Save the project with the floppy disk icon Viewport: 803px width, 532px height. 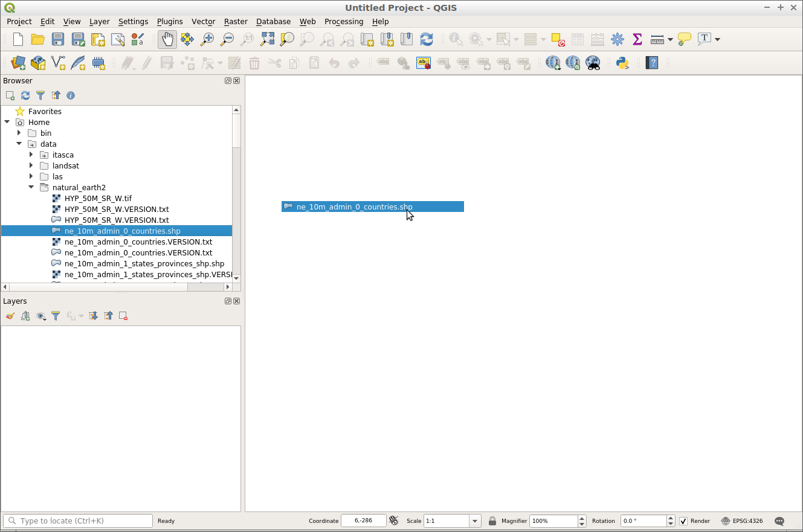[x=58, y=39]
